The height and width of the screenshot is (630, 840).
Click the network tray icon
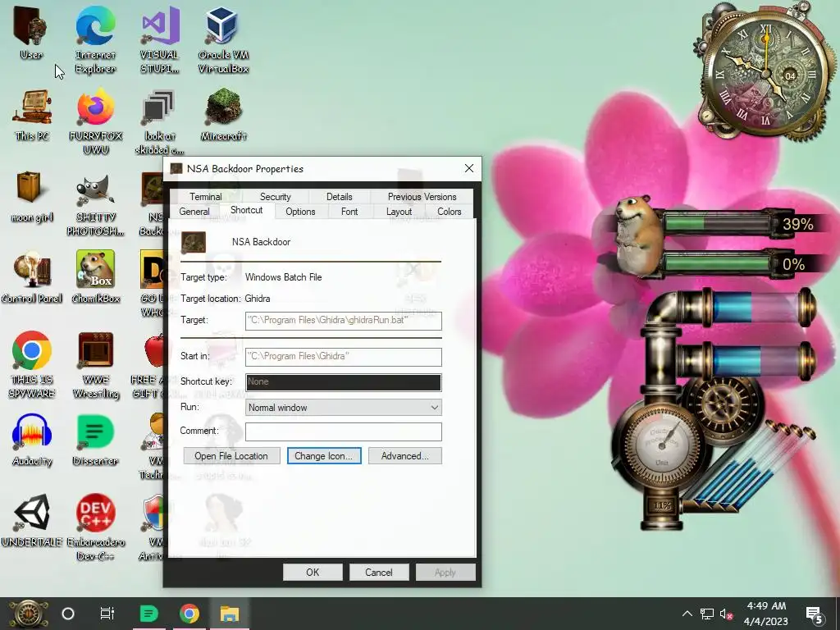pos(706,614)
